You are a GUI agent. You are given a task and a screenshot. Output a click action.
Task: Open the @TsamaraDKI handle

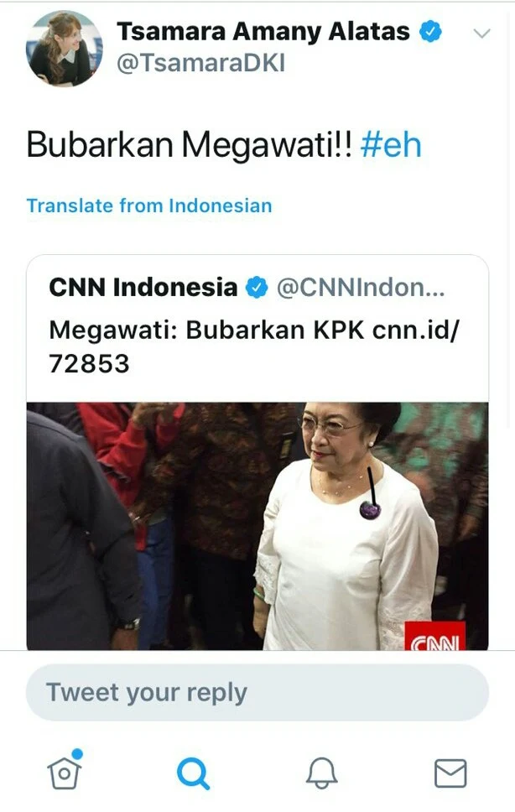pos(200,63)
